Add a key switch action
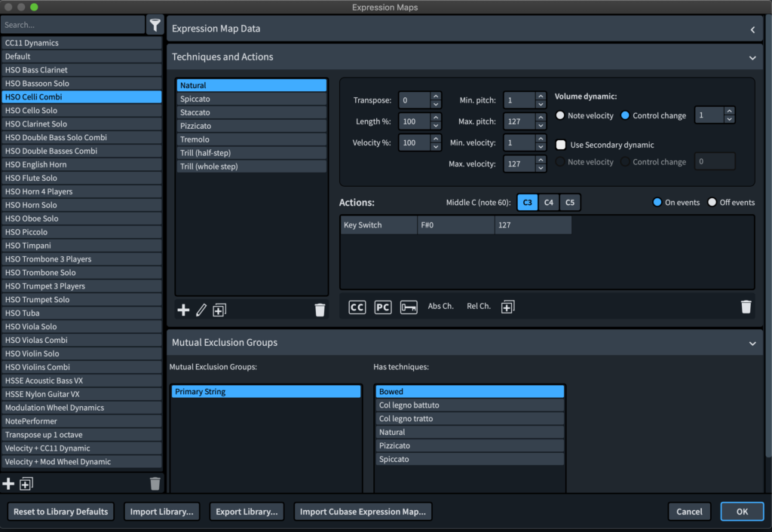This screenshot has height=532, width=772. pos(409,307)
